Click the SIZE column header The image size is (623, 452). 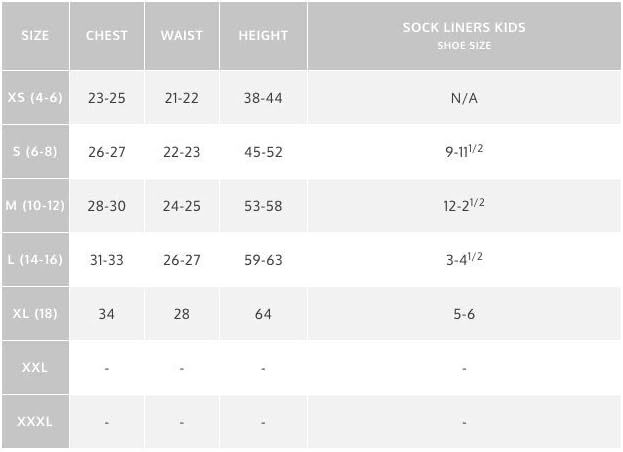[35, 35]
